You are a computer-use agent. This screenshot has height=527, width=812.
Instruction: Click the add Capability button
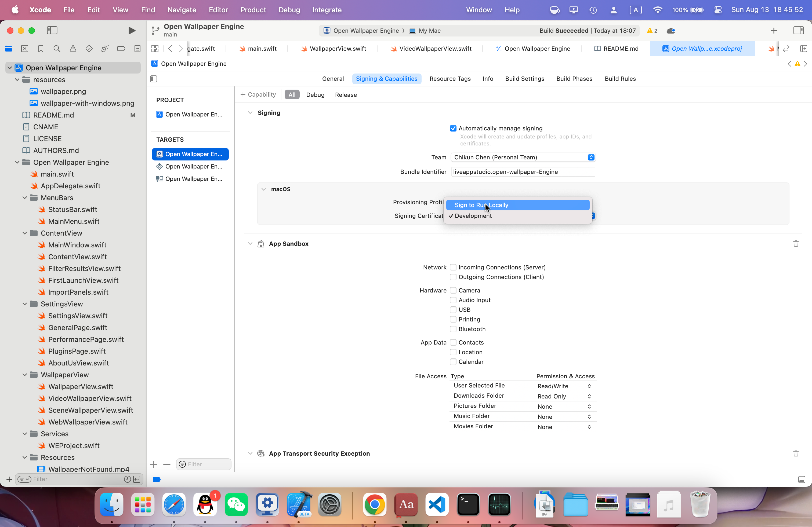point(258,95)
